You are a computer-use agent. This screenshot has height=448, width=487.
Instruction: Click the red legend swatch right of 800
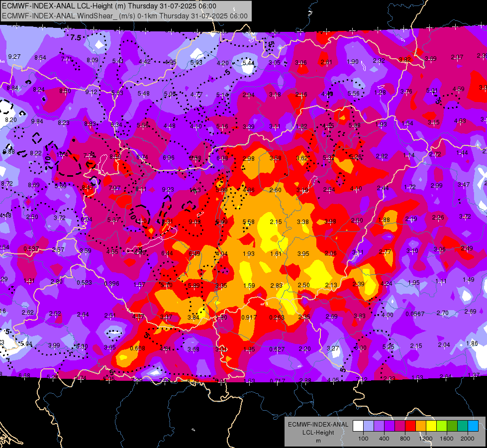click(x=410, y=426)
